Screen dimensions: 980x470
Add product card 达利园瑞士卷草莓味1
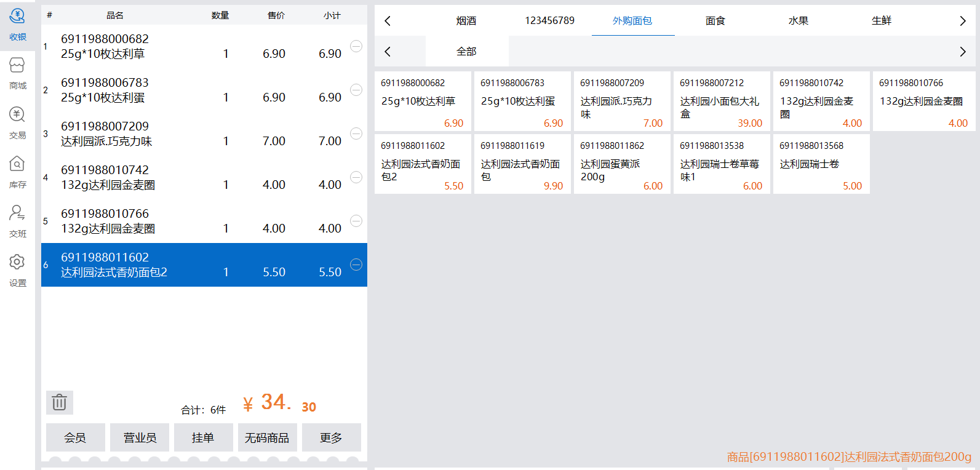[x=722, y=164]
